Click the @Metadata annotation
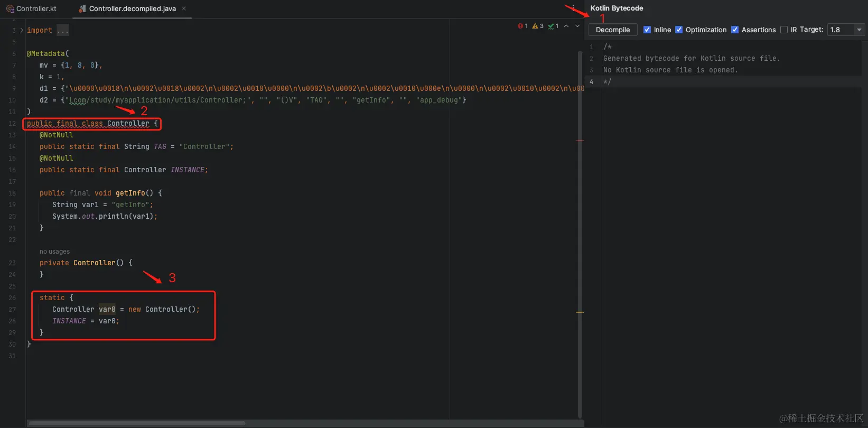This screenshot has height=428, width=868. (46, 54)
